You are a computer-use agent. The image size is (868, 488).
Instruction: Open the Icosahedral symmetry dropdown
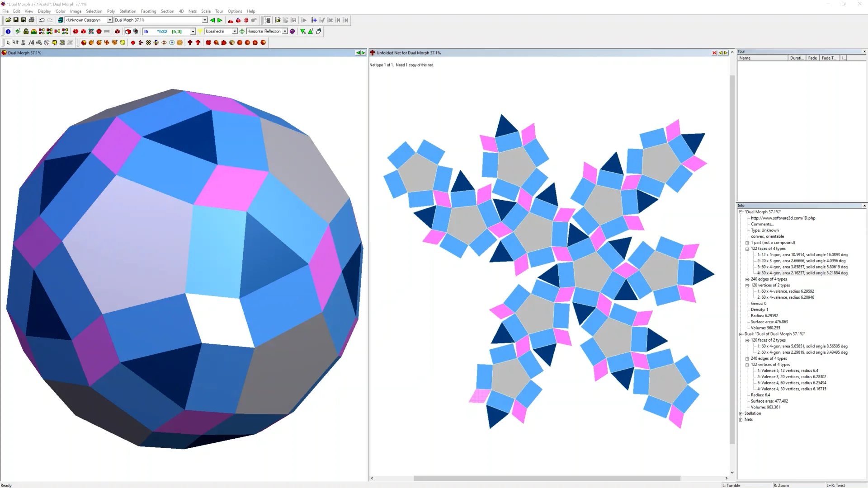click(x=235, y=32)
